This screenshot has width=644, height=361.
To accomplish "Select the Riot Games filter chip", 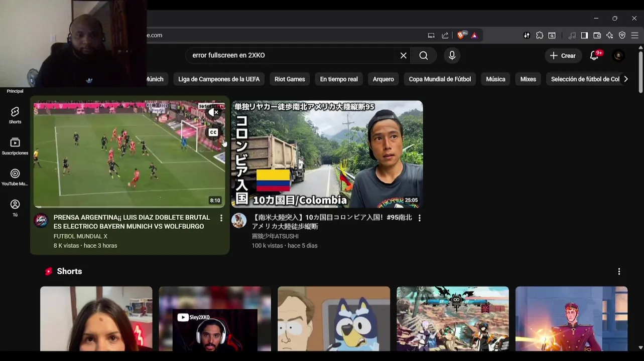I will (x=290, y=79).
